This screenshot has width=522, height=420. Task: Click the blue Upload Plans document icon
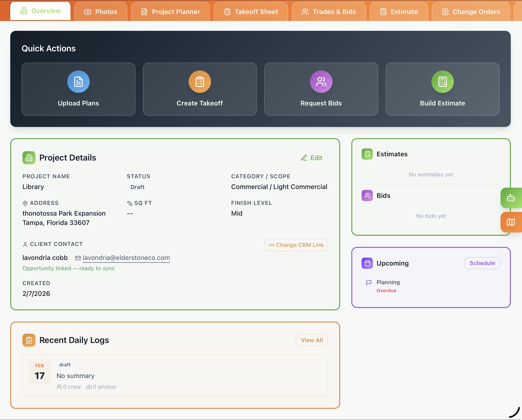click(x=78, y=81)
